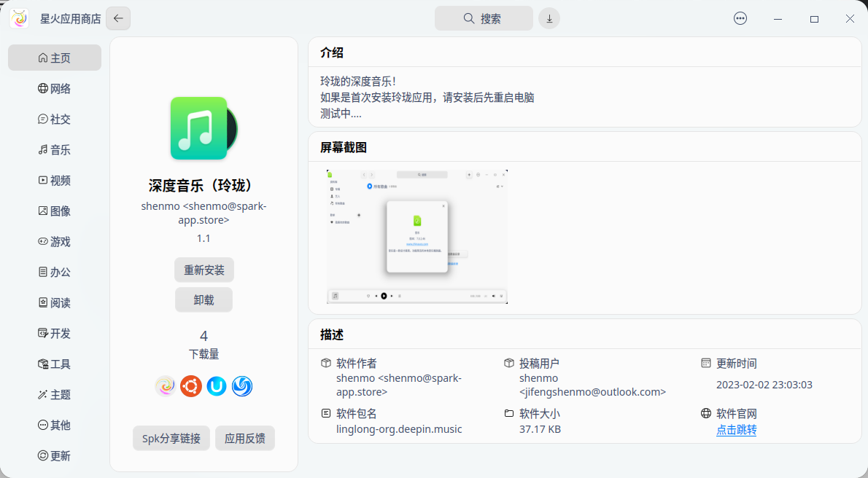
Task: Open the download manager arrow icon
Action: pyautogui.click(x=549, y=18)
